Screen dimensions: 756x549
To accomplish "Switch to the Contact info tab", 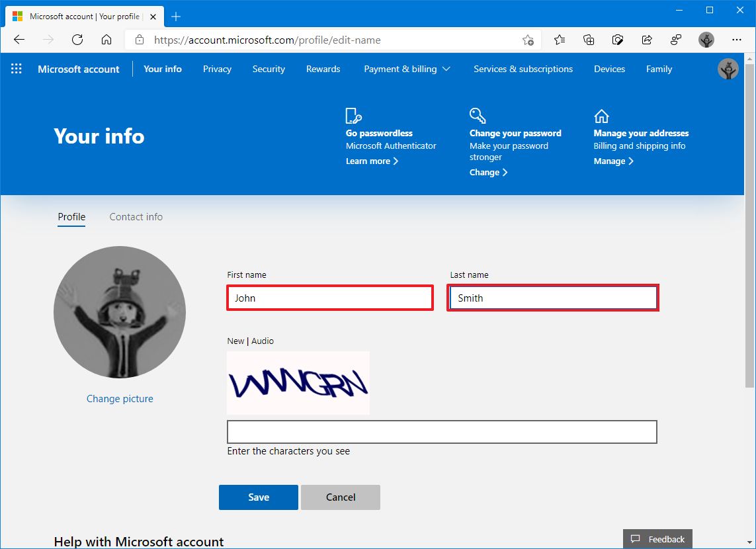I will coord(136,217).
